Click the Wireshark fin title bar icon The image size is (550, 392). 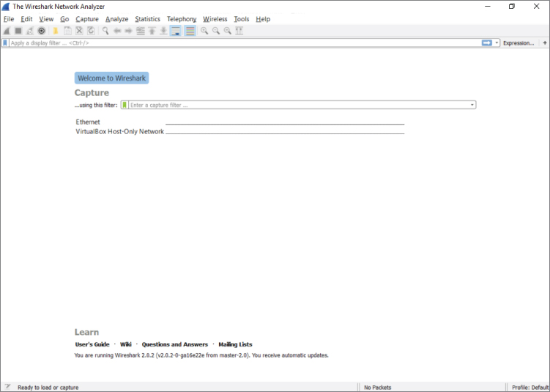pos(6,7)
